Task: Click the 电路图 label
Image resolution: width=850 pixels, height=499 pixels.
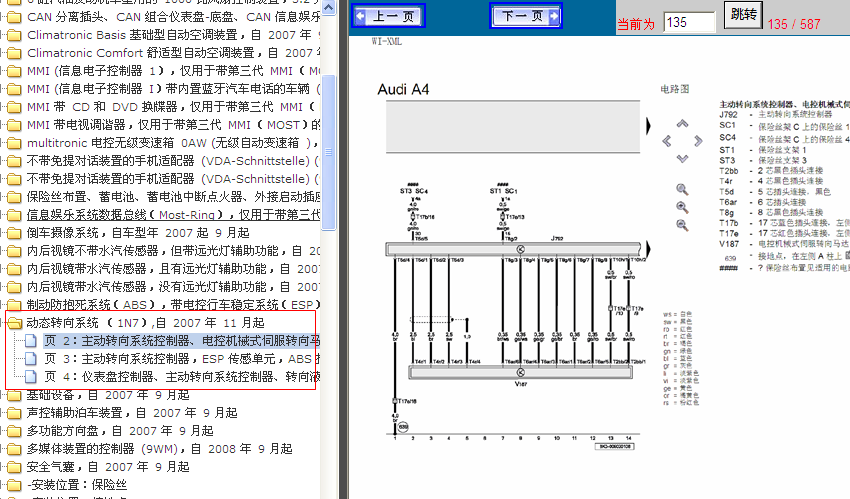Action: pos(674,89)
